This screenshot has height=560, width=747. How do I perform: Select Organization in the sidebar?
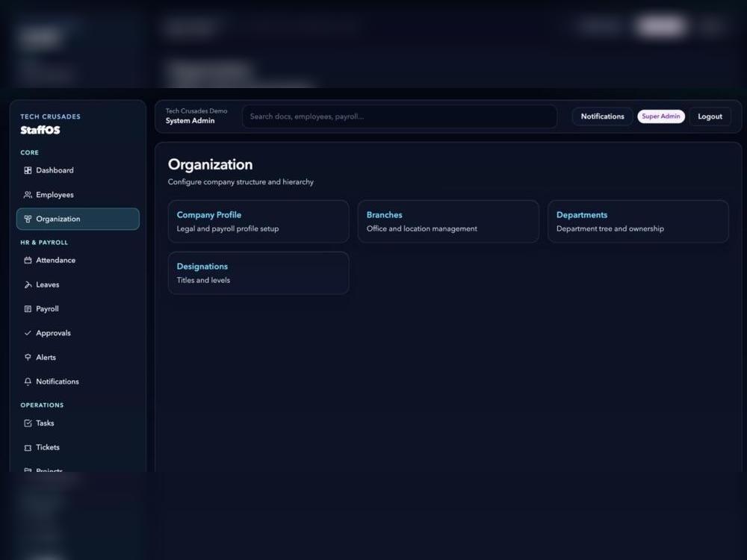coord(78,219)
